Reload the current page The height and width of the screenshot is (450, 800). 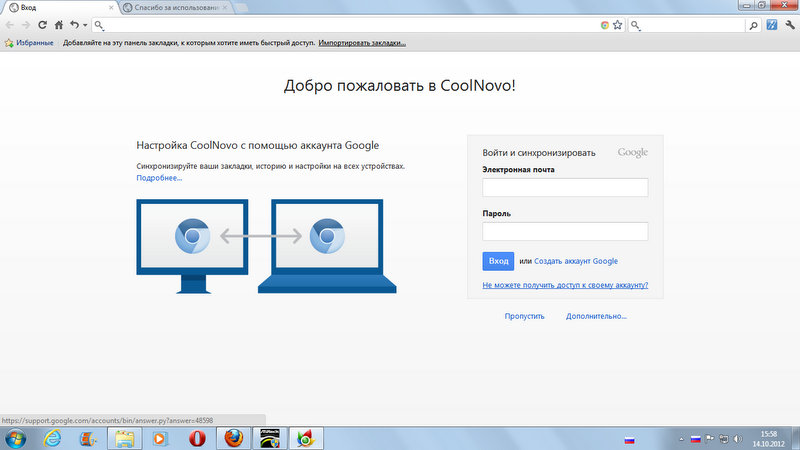(x=42, y=25)
